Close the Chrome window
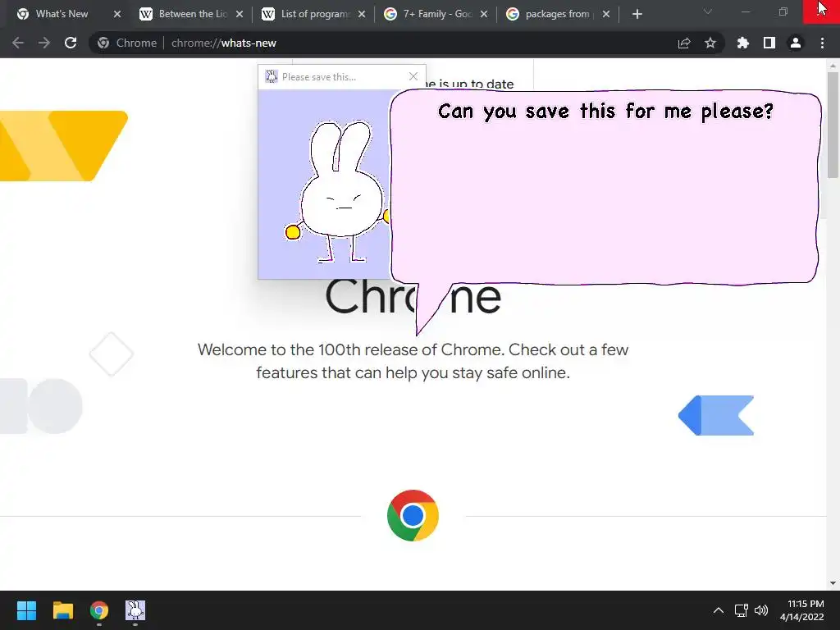Screen dimensions: 840x630 [x=821, y=11]
